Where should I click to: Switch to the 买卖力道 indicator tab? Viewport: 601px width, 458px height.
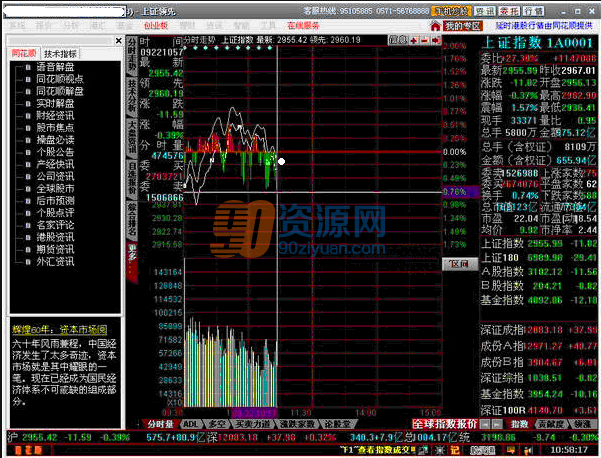coord(253,424)
